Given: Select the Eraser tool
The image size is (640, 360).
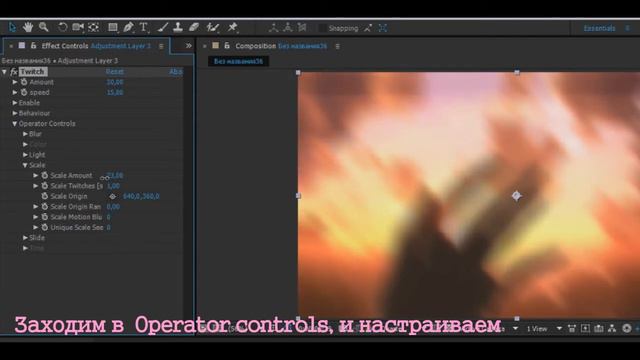Looking at the screenshot, I should [x=194, y=27].
